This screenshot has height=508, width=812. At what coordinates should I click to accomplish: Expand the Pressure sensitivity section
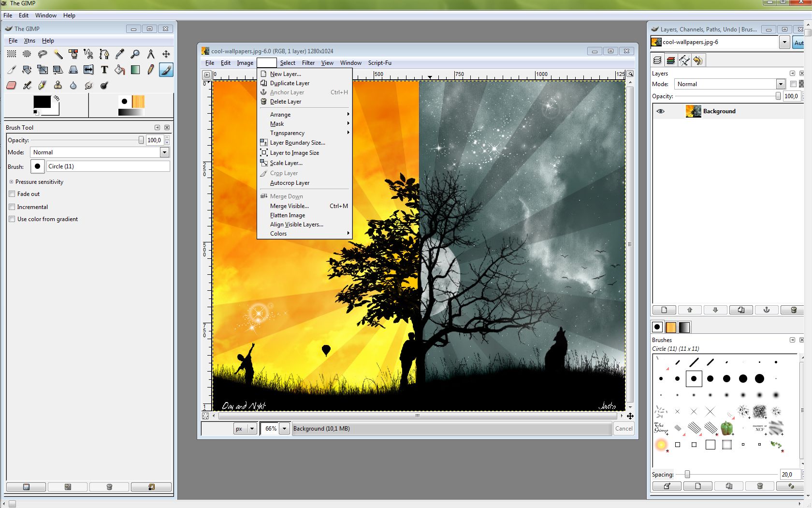click(11, 182)
